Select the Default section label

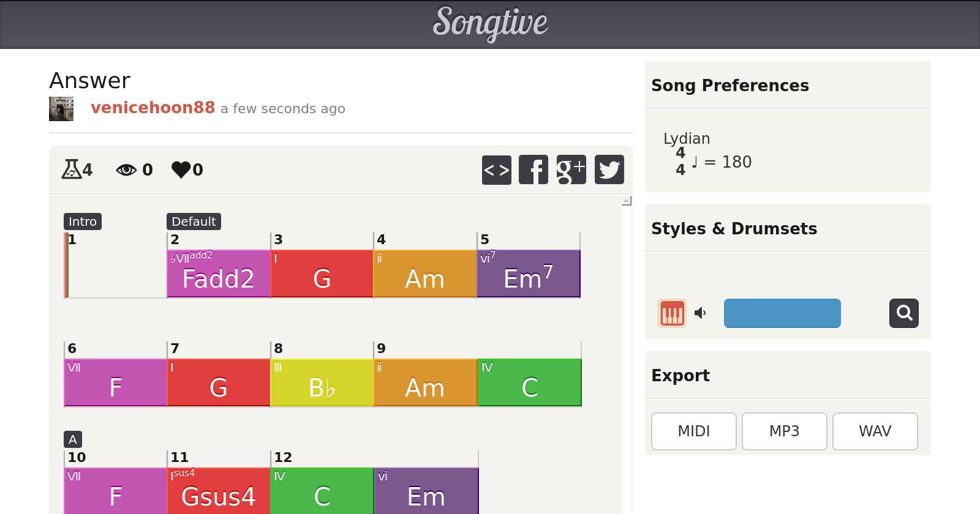(194, 222)
